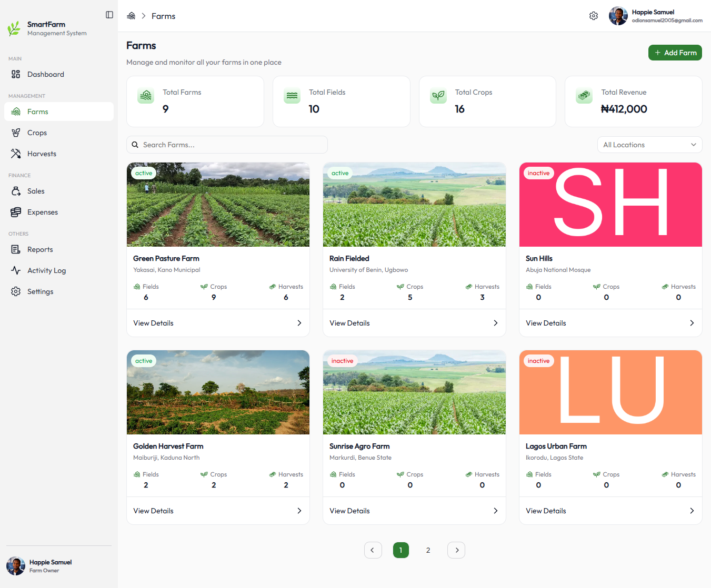Click the inactive badge on Sunrise Agro Farm
This screenshot has width=711, height=588.
point(343,361)
